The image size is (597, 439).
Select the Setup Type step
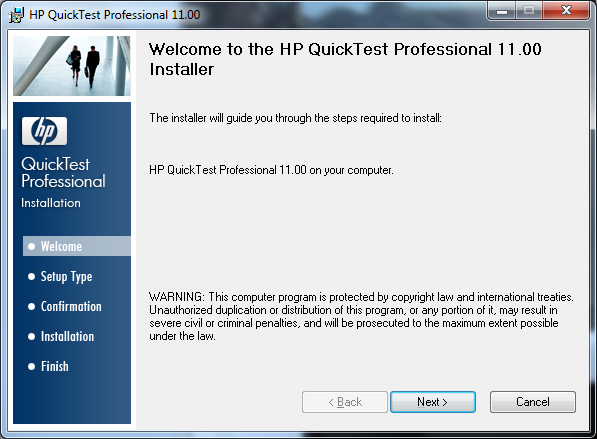coord(66,276)
